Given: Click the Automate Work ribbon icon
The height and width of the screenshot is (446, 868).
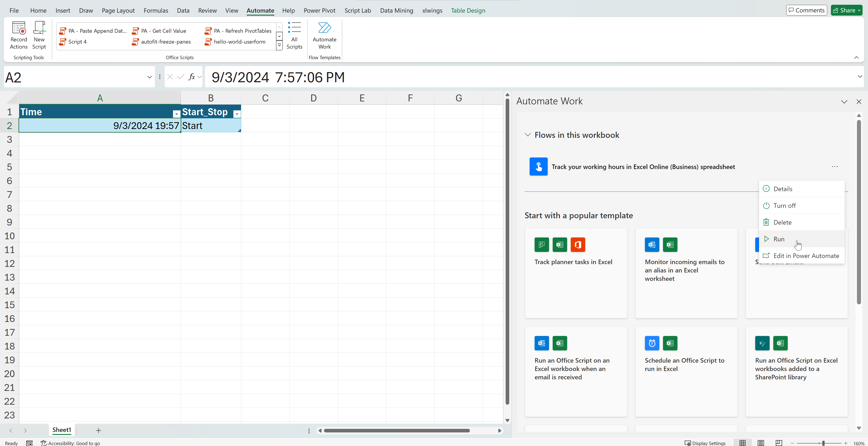Looking at the screenshot, I should pyautogui.click(x=324, y=35).
